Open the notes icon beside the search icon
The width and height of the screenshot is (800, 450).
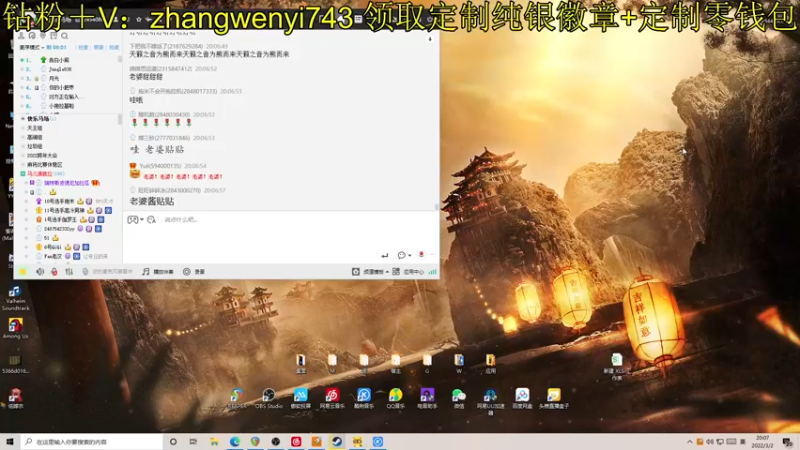pos(54,36)
